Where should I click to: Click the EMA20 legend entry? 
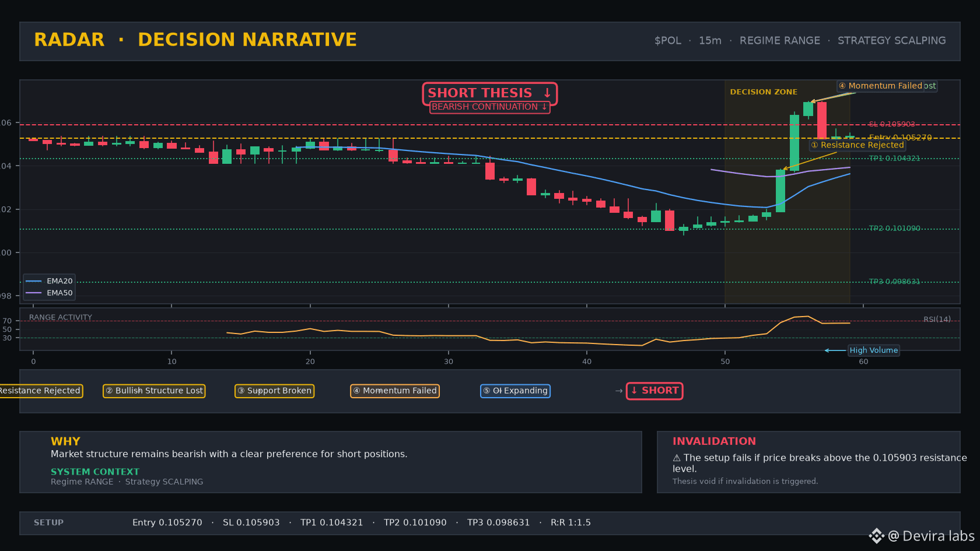click(x=50, y=281)
